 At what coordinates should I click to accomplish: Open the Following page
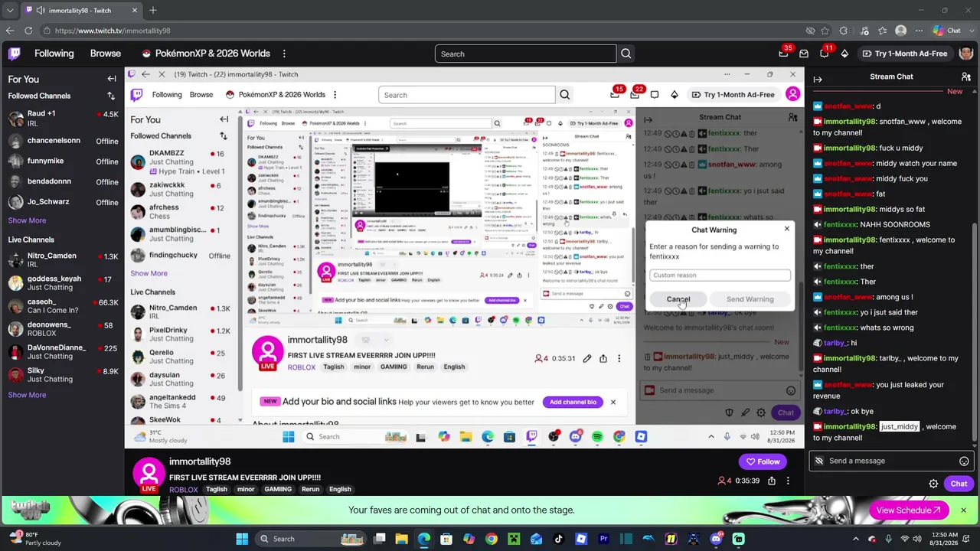click(x=54, y=54)
